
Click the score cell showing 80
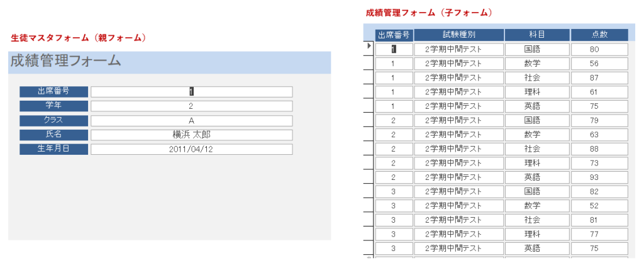[x=599, y=49]
